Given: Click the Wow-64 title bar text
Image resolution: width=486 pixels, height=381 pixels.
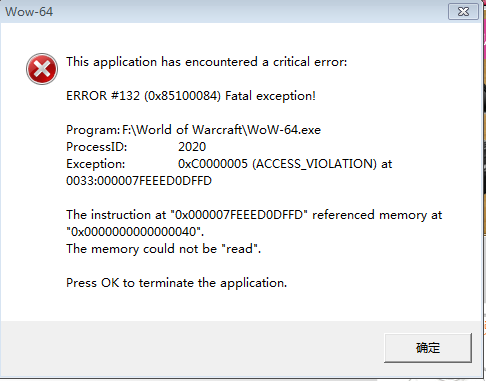Looking at the screenshot, I should pyautogui.click(x=29, y=12).
